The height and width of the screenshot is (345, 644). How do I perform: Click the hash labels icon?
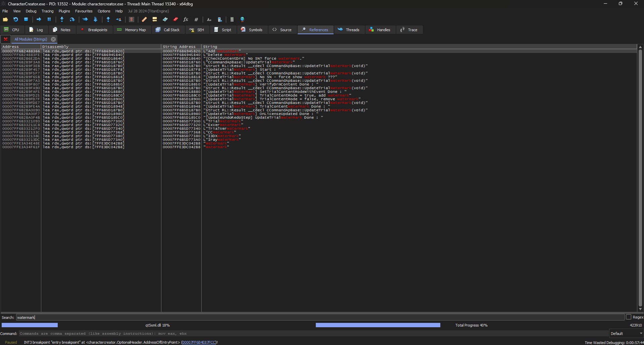(196, 19)
